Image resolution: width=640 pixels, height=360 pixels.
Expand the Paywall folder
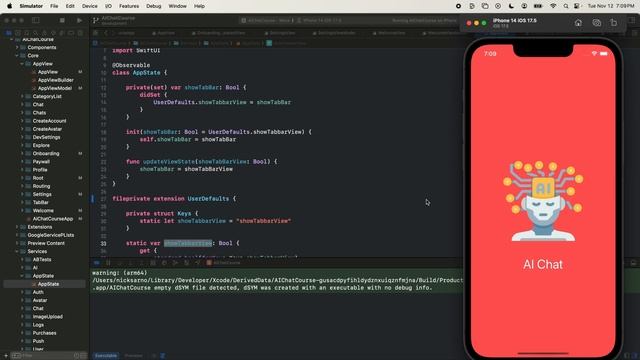(x=22, y=162)
